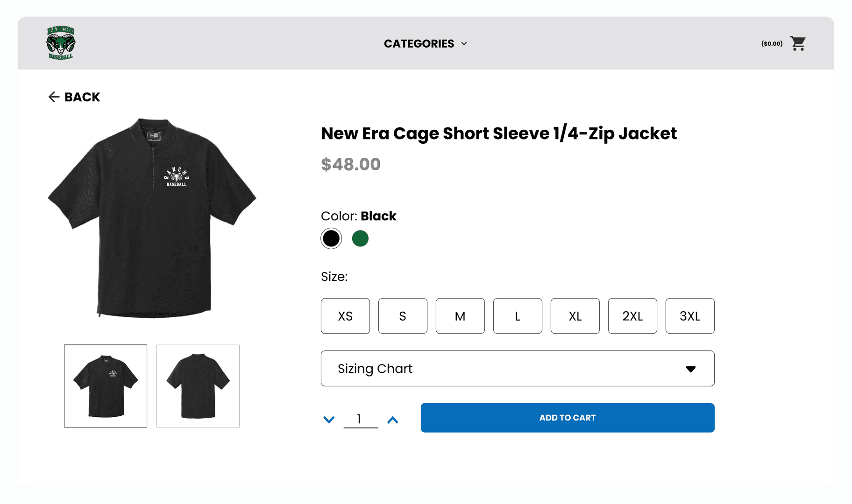Click ADD TO CART
852x504 pixels.
567,418
